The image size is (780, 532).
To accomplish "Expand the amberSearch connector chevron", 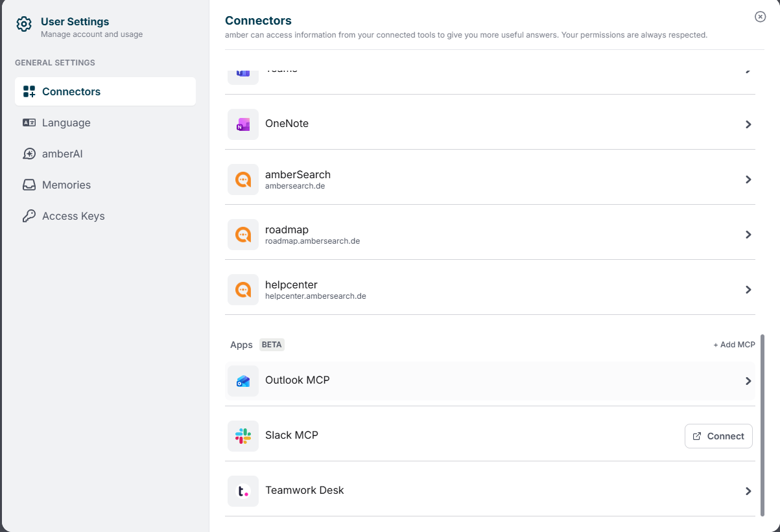I will click(x=748, y=179).
